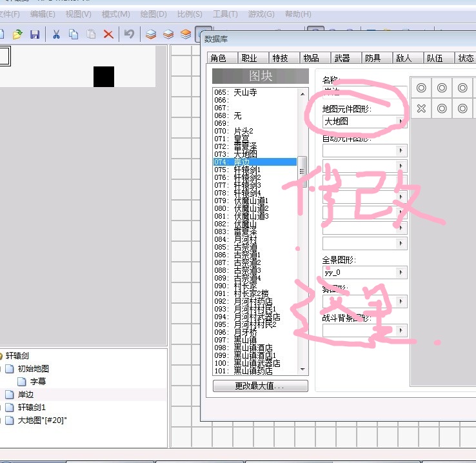The image size is (476, 463).
Task: Open the 游戏(G) menu
Action: [261, 14]
